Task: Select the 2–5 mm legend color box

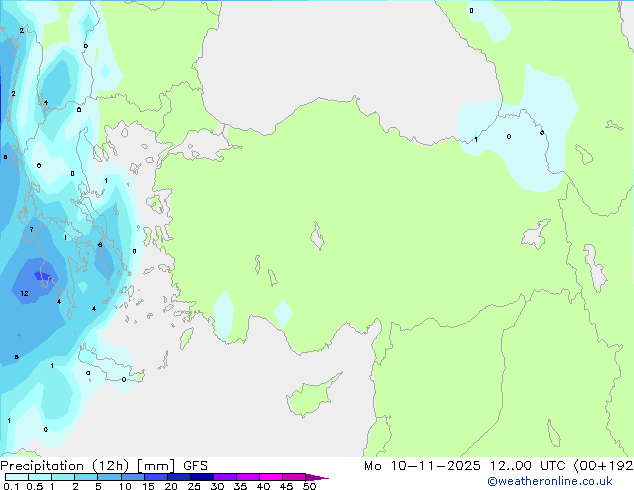Action: 86,477
